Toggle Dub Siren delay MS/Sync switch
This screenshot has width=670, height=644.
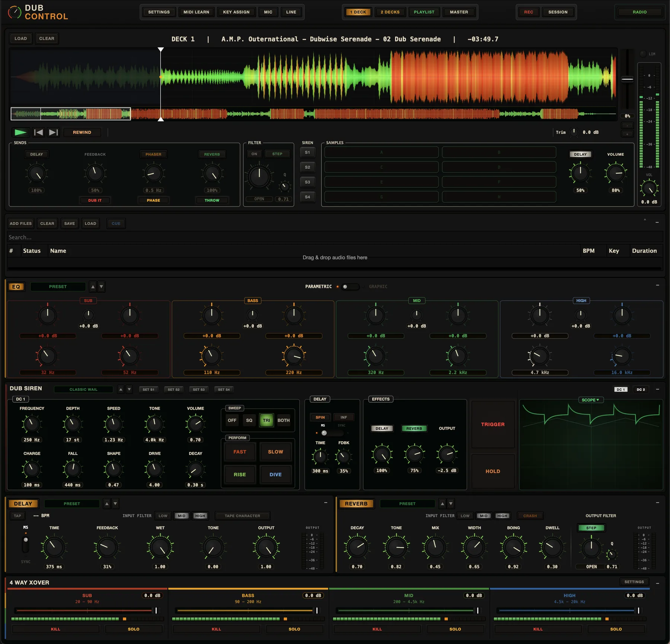(x=332, y=433)
